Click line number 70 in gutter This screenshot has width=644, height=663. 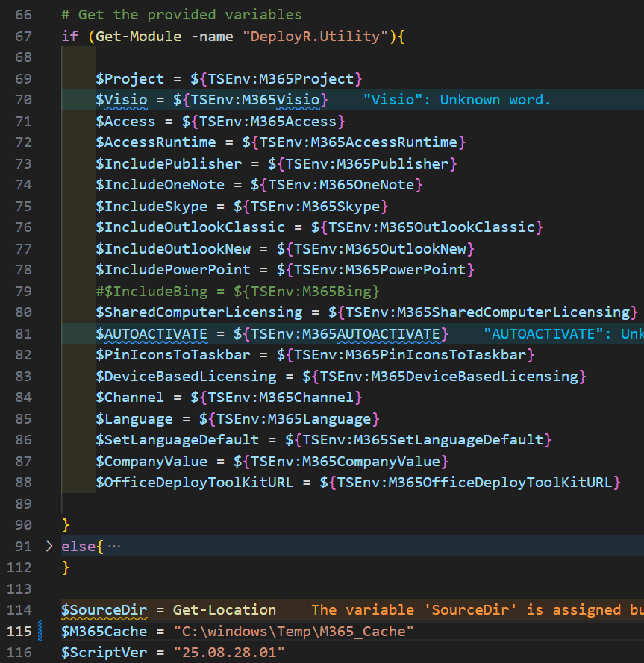pos(23,100)
